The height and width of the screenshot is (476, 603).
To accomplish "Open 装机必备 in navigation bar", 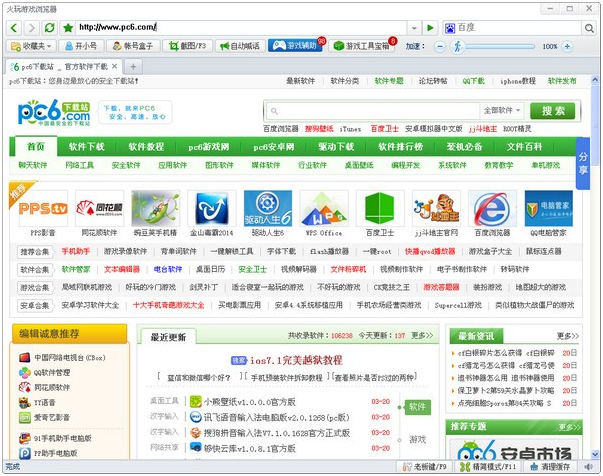I will pyautogui.click(x=464, y=146).
